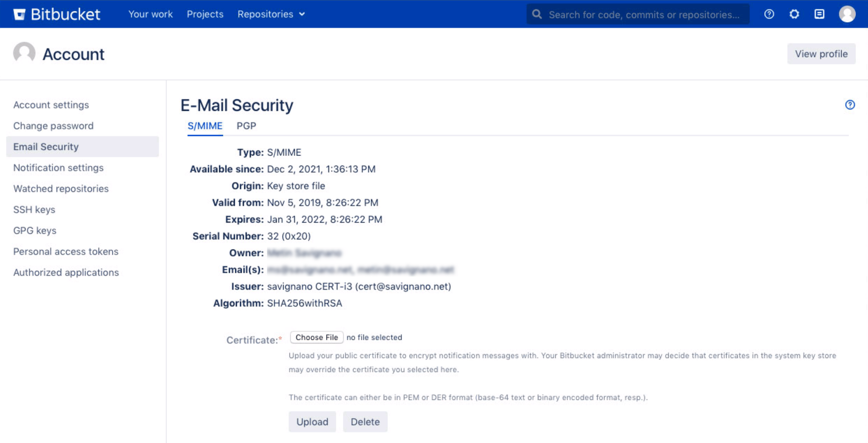Open SSH keys in sidebar

[34, 209]
